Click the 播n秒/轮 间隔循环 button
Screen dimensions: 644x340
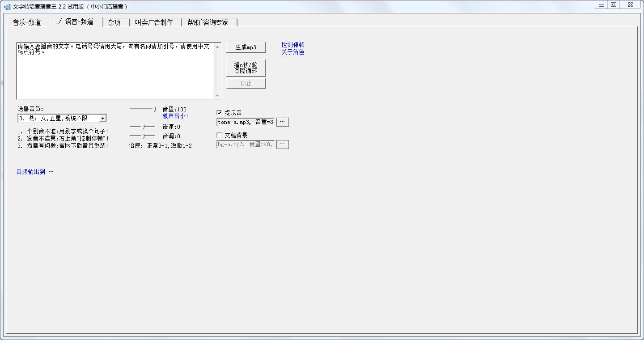pyautogui.click(x=246, y=68)
